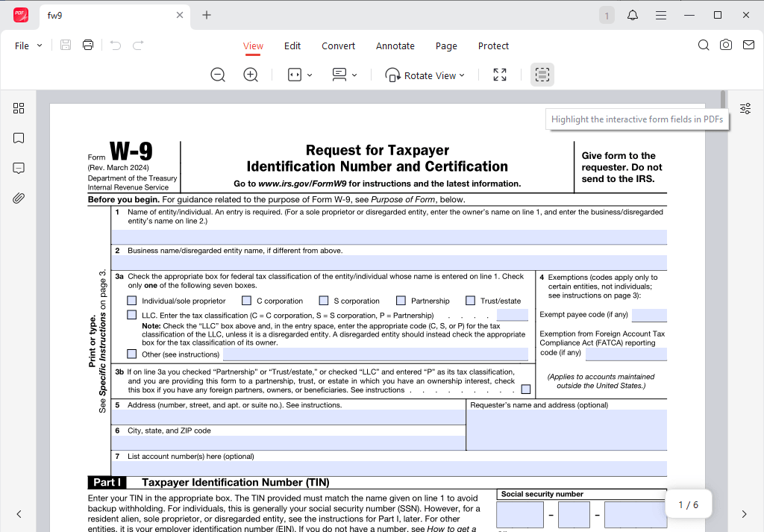Image resolution: width=764 pixels, height=532 pixels.
Task: Click the line 1 name input field
Action: (389, 237)
